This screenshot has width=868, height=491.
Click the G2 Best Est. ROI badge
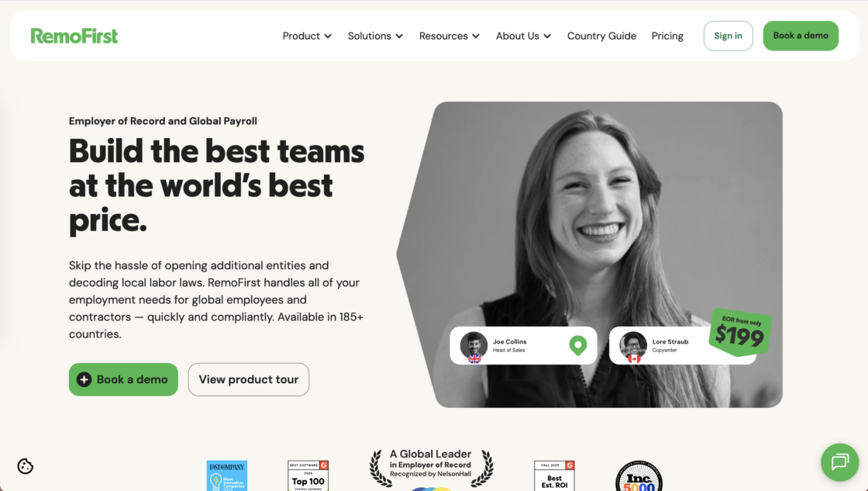(x=554, y=475)
